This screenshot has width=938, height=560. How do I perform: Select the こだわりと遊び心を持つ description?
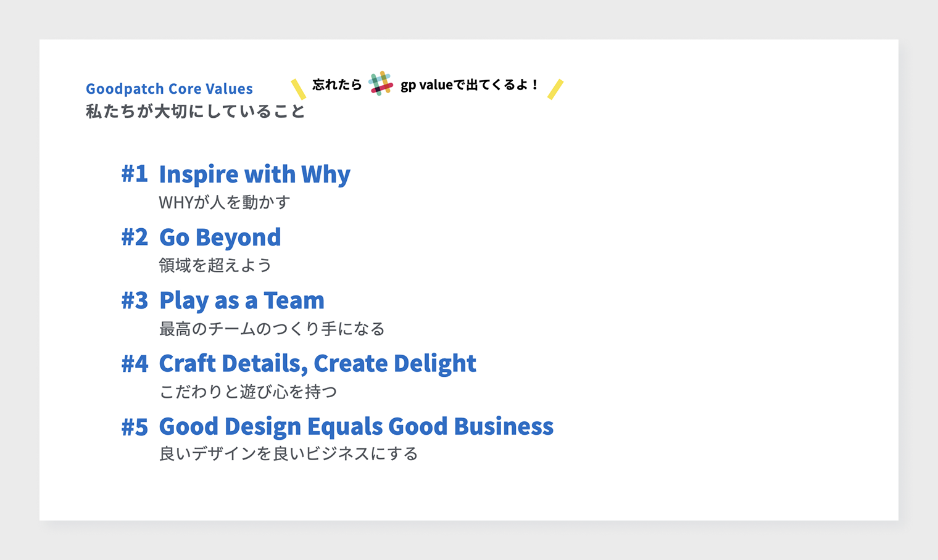click(248, 392)
